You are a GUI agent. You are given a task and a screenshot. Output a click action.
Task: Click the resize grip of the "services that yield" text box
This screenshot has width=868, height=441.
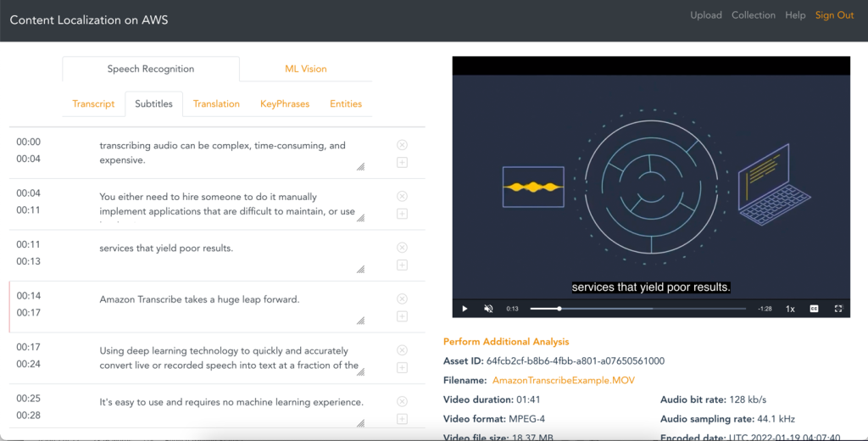(x=361, y=269)
